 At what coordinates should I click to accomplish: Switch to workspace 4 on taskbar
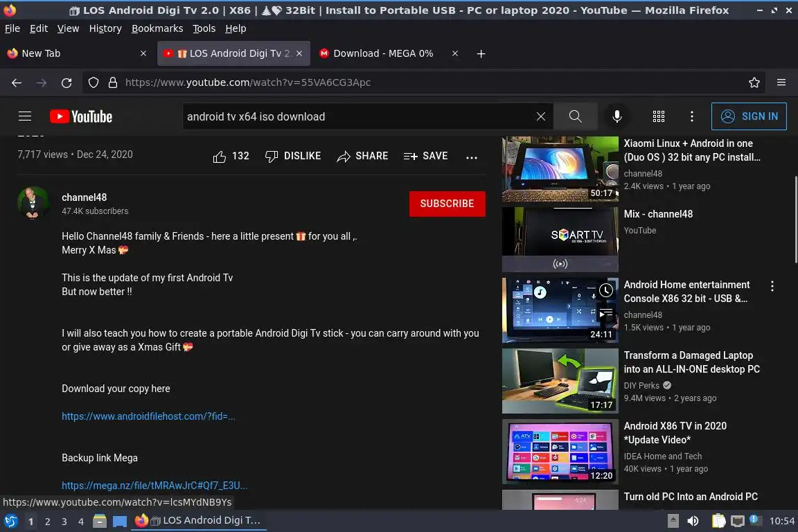pos(81,522)
